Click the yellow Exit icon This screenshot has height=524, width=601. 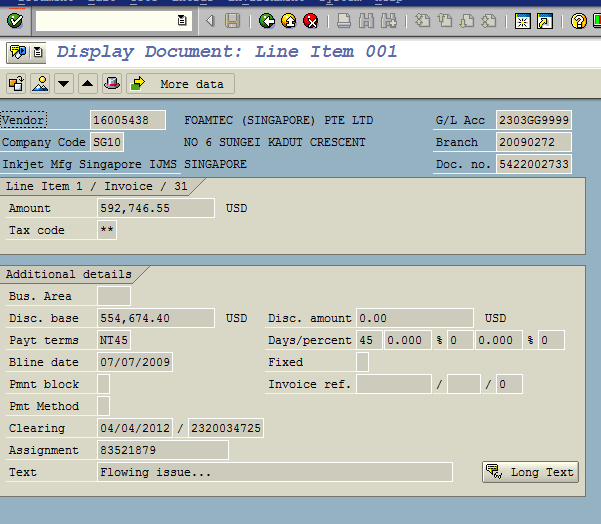289,20
